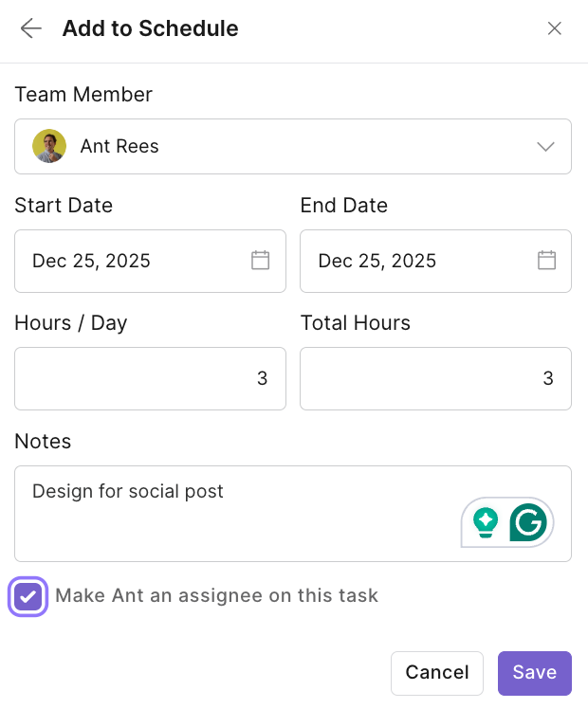Screen dimensions: 588x709
Task: Expand the Team Member dropdown chevron
Action: 545,146
